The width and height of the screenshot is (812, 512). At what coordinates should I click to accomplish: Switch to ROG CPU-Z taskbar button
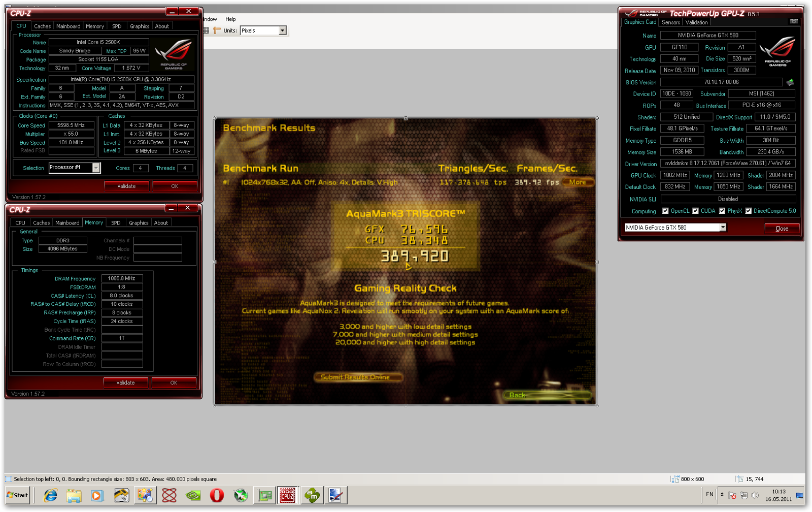[x=288, y=495]
